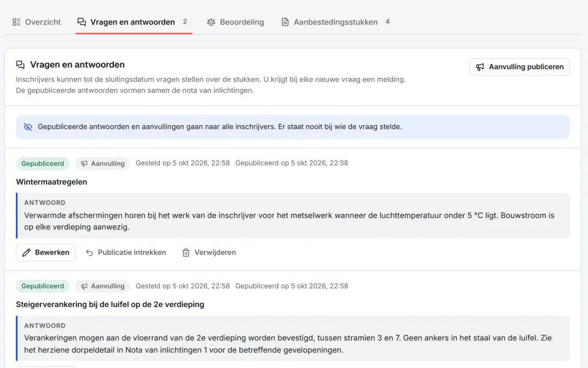
Task: Click the ANTWOORD label under Wintermaatregelen
Action: (x=45, y=203)
